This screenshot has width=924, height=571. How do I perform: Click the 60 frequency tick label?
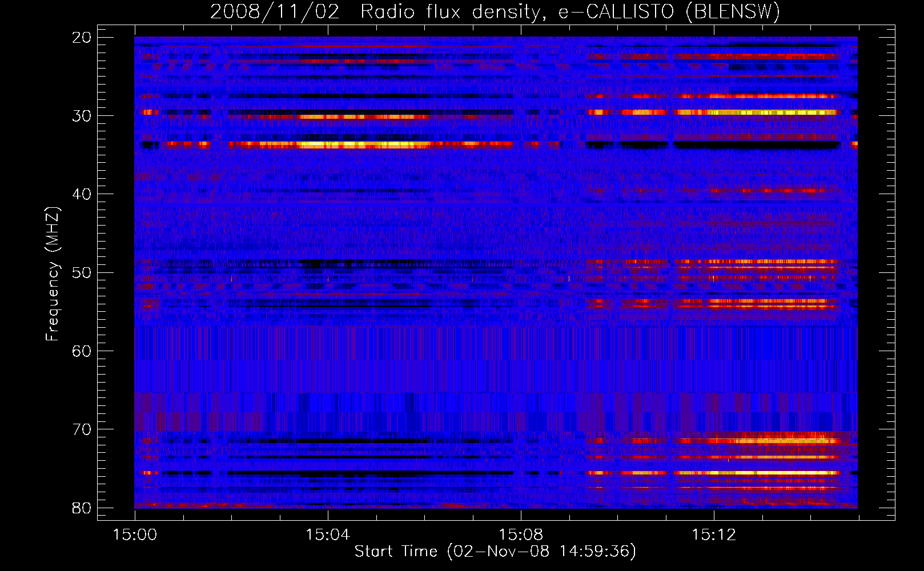(82, 351)
